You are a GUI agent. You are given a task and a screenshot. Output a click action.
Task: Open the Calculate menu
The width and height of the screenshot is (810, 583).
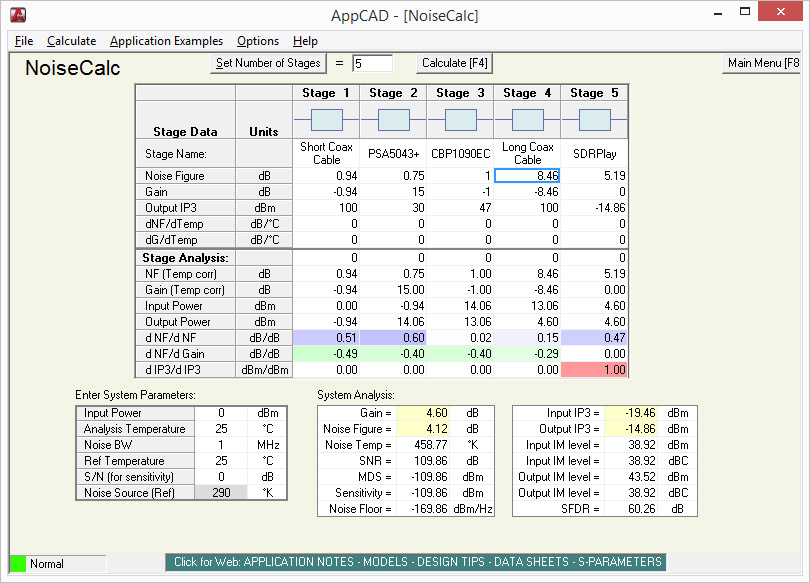point(71,41)
